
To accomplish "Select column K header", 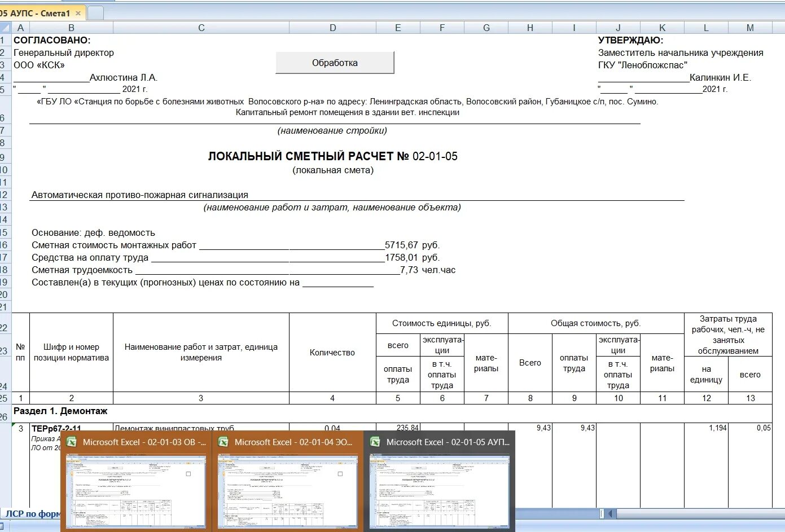I will 662,28.
